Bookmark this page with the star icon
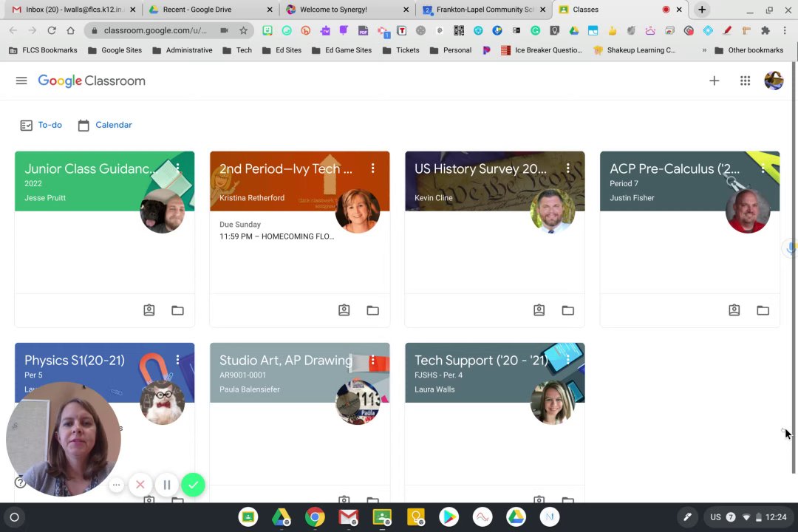Screen dimensions: 798x532 [x=243, y=30]
